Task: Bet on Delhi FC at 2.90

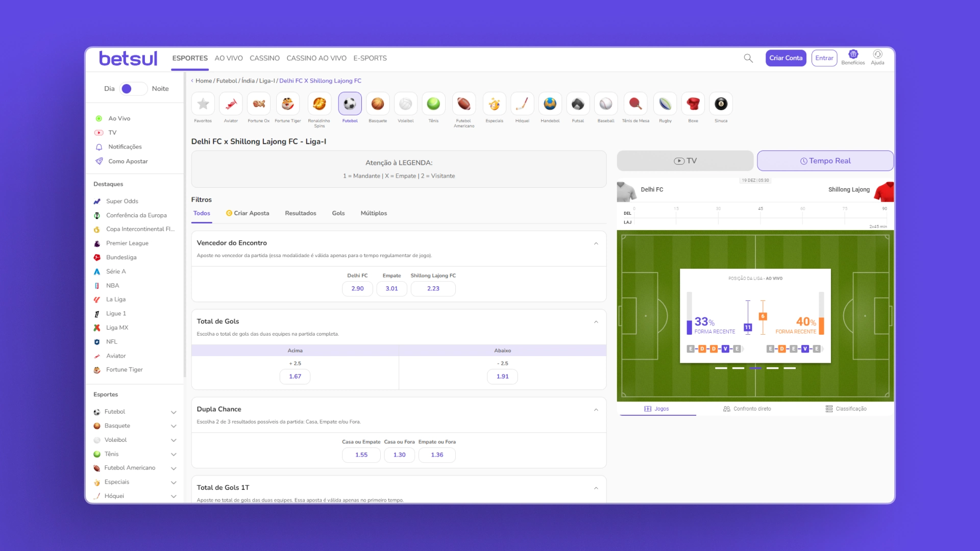Action: 357,289
